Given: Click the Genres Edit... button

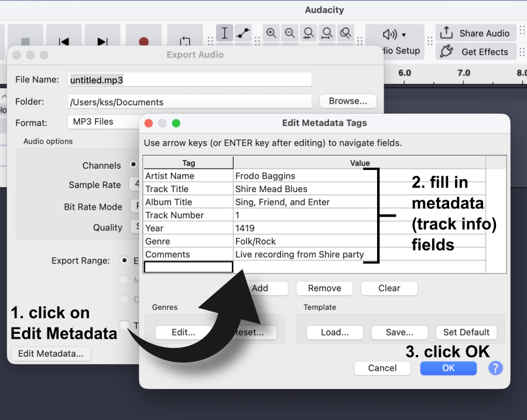Looking at the screenshot, I should [183, 332].
